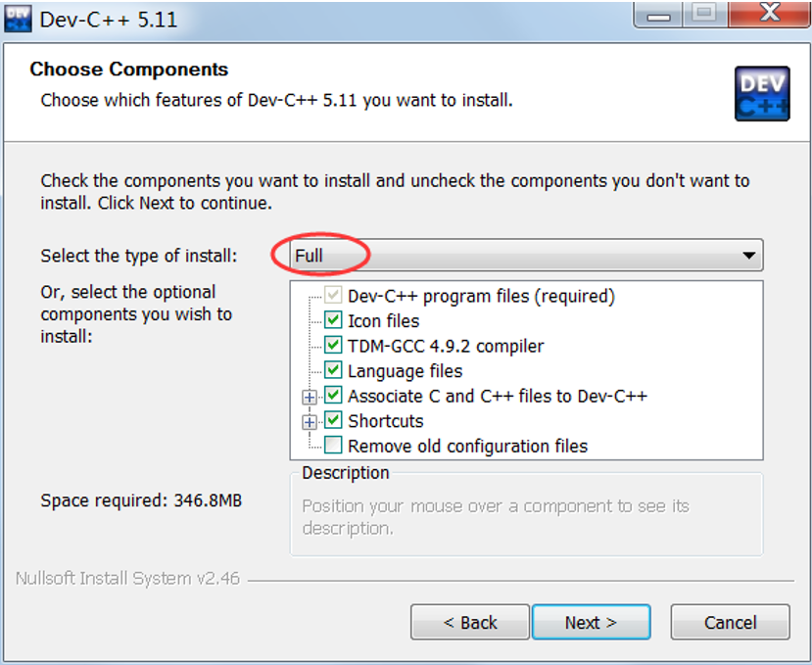Enable Remove old configuration files option
The height and width of the screenshot is (665, 812).
coord(334,446)
